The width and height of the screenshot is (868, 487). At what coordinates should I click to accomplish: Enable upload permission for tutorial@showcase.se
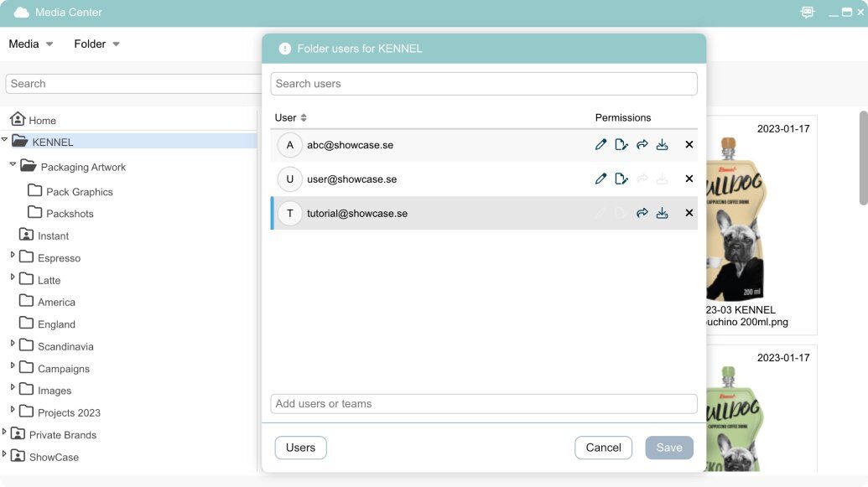[x=621, y=213]
